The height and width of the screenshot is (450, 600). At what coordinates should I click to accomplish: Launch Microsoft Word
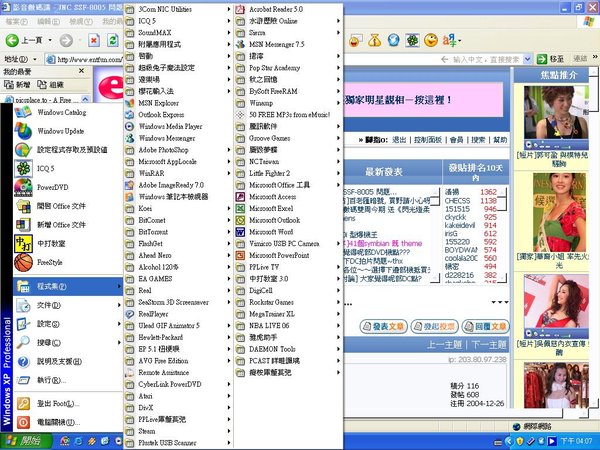288,232
